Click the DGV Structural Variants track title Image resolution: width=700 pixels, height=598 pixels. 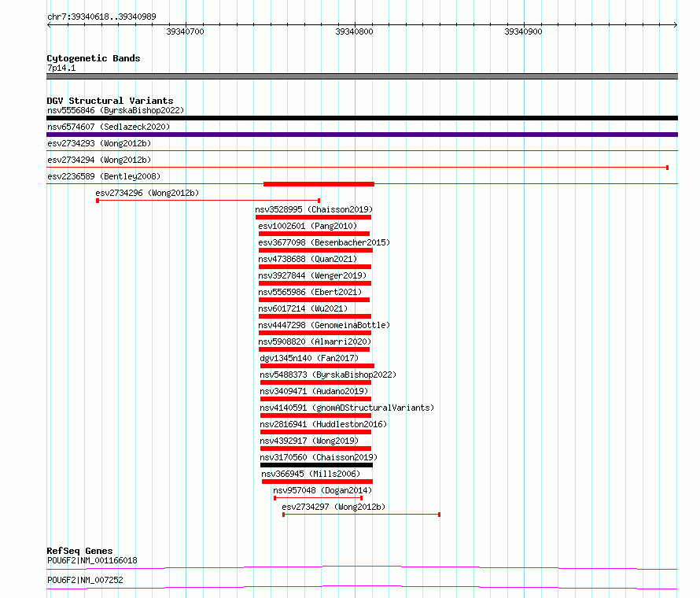pyautogui.click(x=110, y=101)
